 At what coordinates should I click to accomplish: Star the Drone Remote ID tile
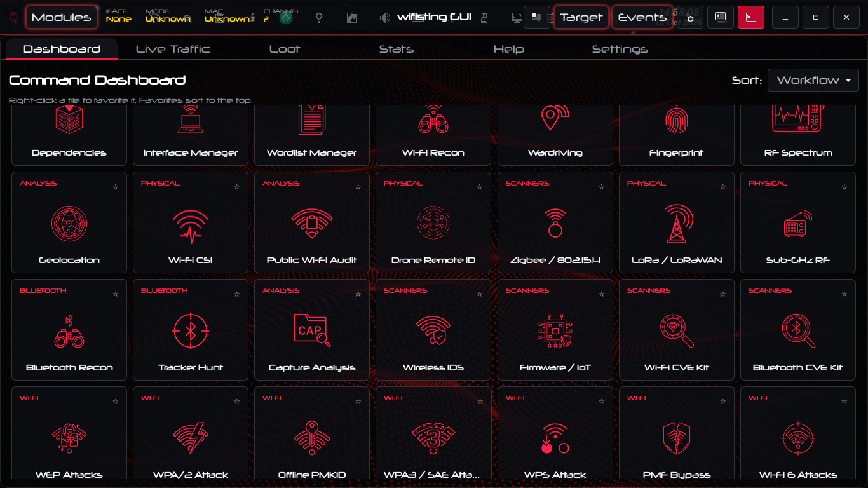(479, 187)
